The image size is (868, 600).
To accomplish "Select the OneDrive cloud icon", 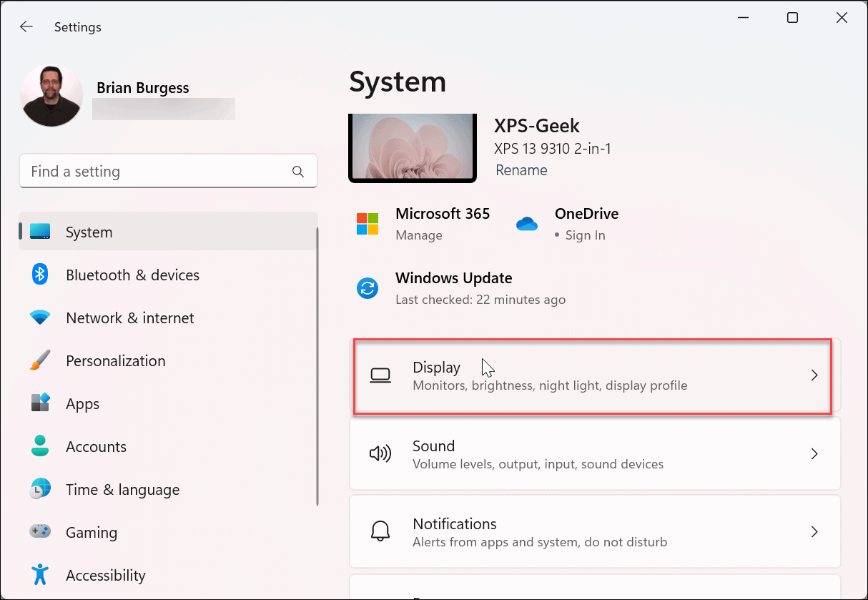I will pyautogui.click(x=527, y=223).
